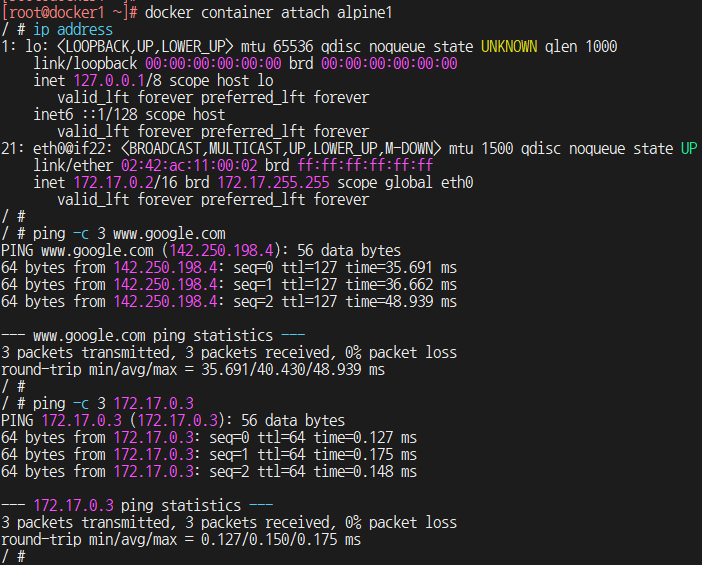The height and width of the screenshot is (565, 702).
Task: Click the yellow 'UNKNOWN' state of lo
Action: (509, 47)
